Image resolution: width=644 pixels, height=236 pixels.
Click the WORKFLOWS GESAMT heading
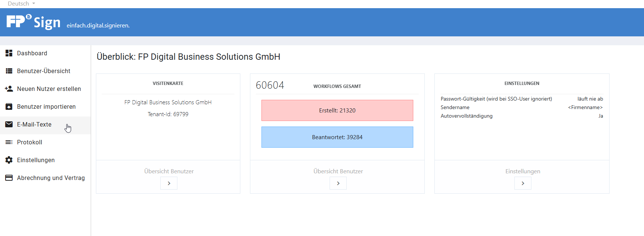(337, 86)
